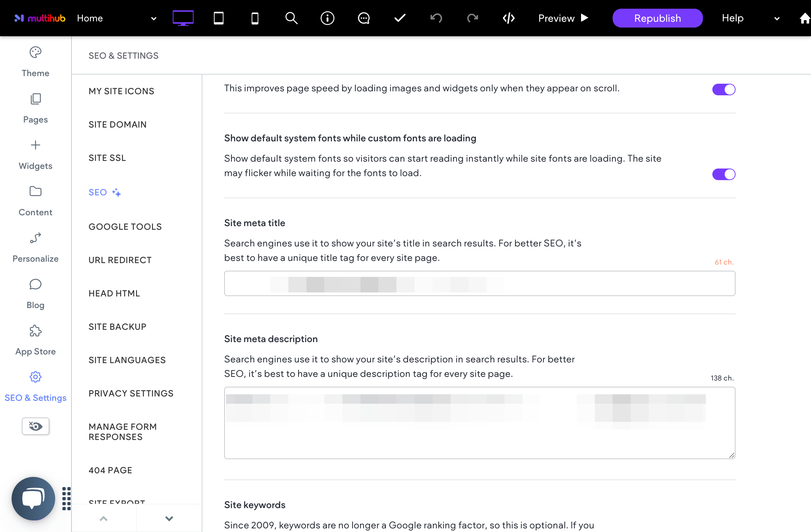811x532 pixels.
Task: Open the Personalize panel
Action: click(x=36, y=248)
